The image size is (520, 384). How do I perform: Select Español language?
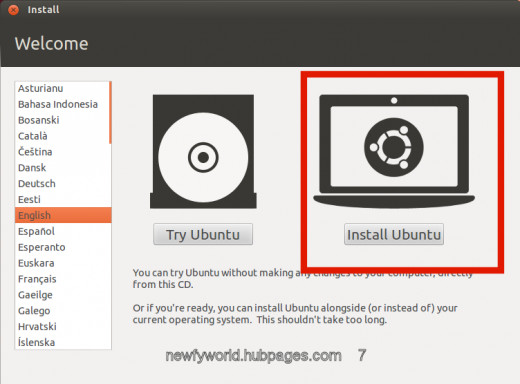(x=62, y=231)
